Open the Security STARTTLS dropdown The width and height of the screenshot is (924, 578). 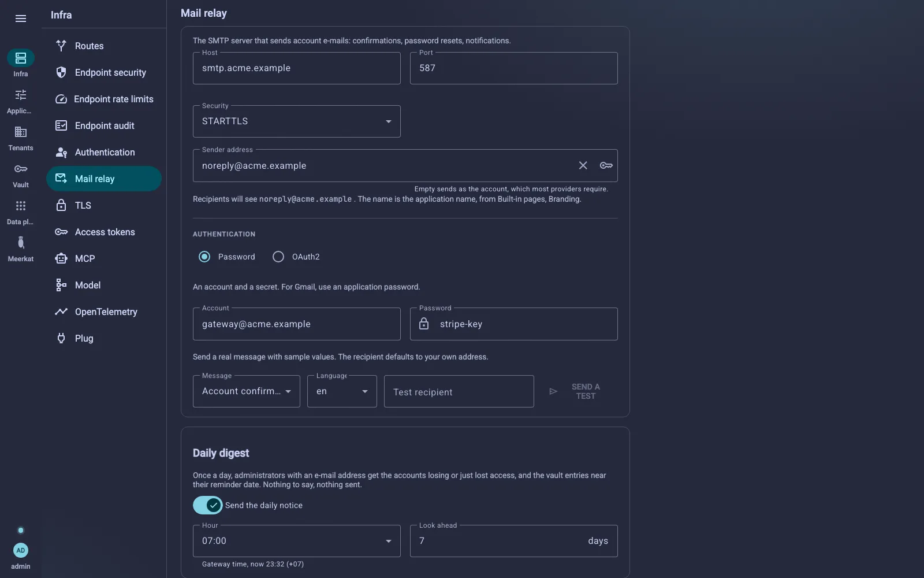pyautogui.click(x=297, y=121)
